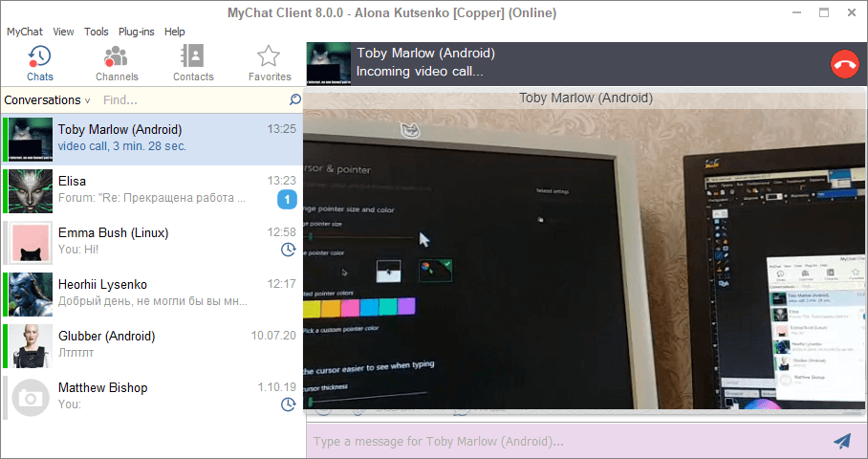Image resolution: width=868 pixels, height=459 pixels.
Task: Open Heorhii Lysenko conversation
Action: coord(152,295)
